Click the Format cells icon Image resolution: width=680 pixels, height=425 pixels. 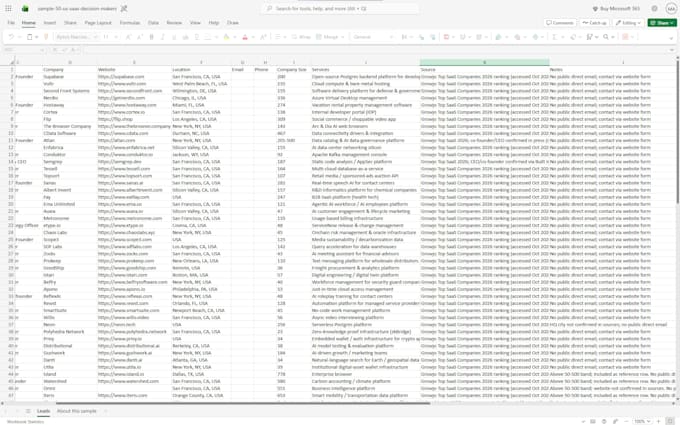click(536, 37)
